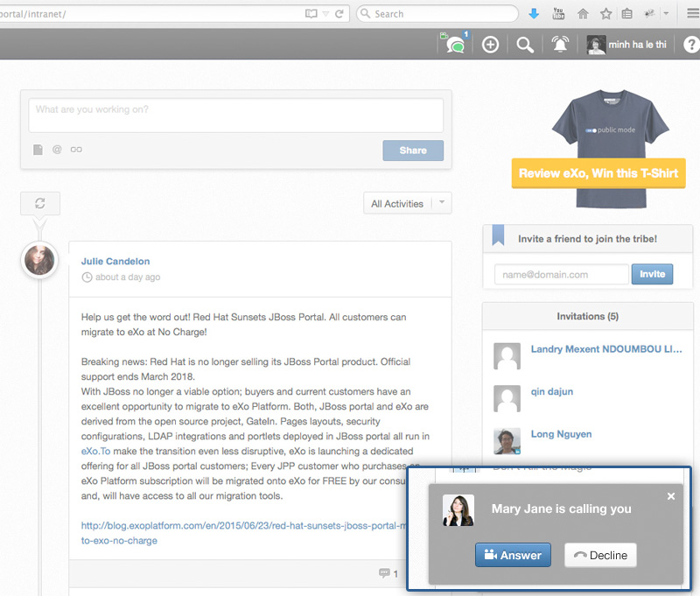Viewport: 700px width, 596px height.
Task: Click 'Invite a friend to join the tribe!' heading
Action: [x=587, y=239]
